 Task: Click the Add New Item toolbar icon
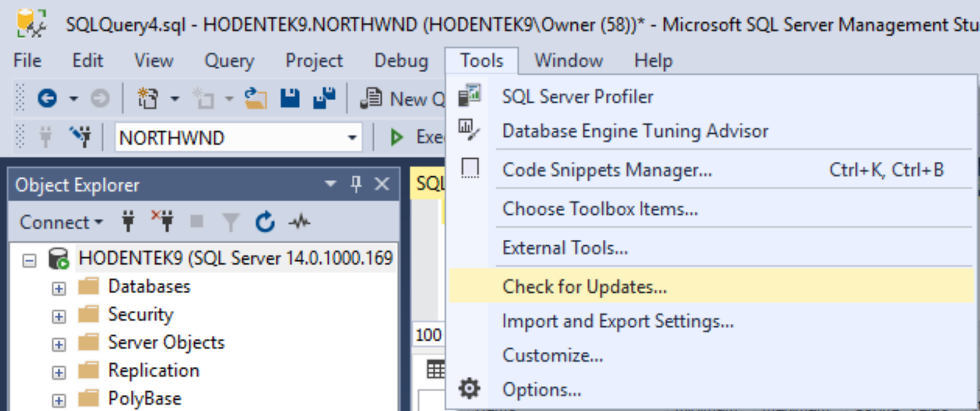[x=203, y=98]
